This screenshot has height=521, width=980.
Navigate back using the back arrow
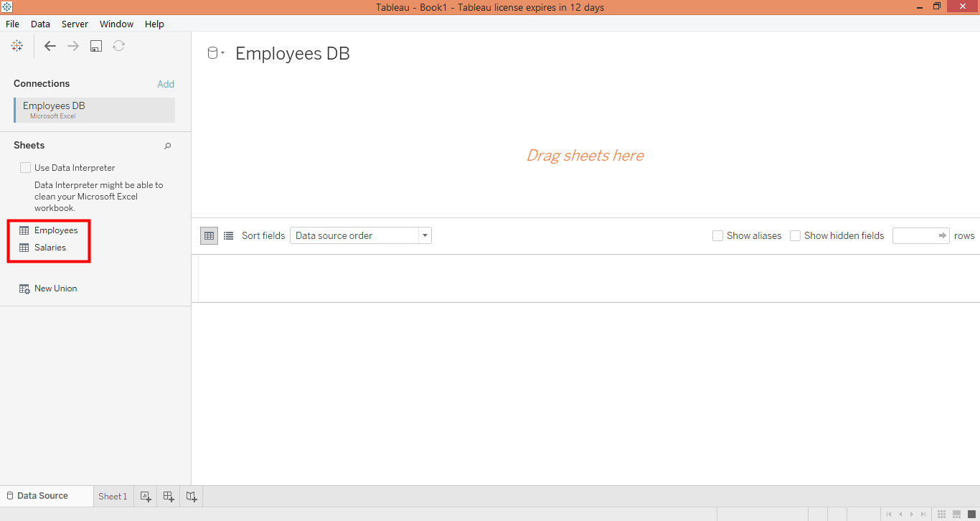coord(50,45)
